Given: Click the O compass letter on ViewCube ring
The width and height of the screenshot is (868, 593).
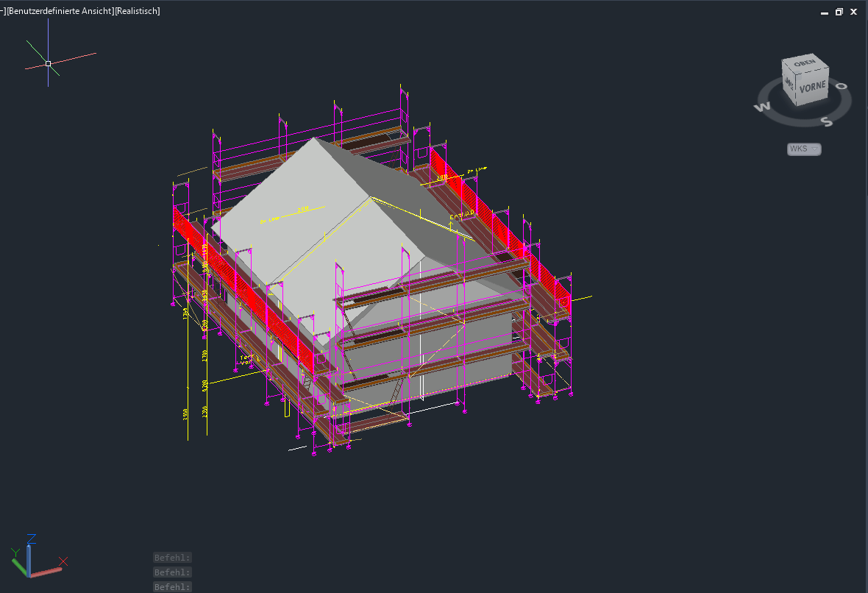Looking at the screenshot, I should click(x=842, y=87).
